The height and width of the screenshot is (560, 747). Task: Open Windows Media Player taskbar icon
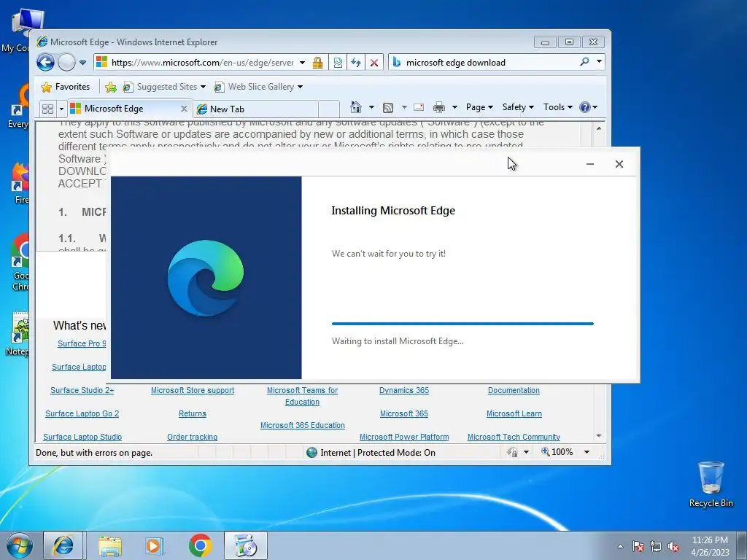click(154, 545)
